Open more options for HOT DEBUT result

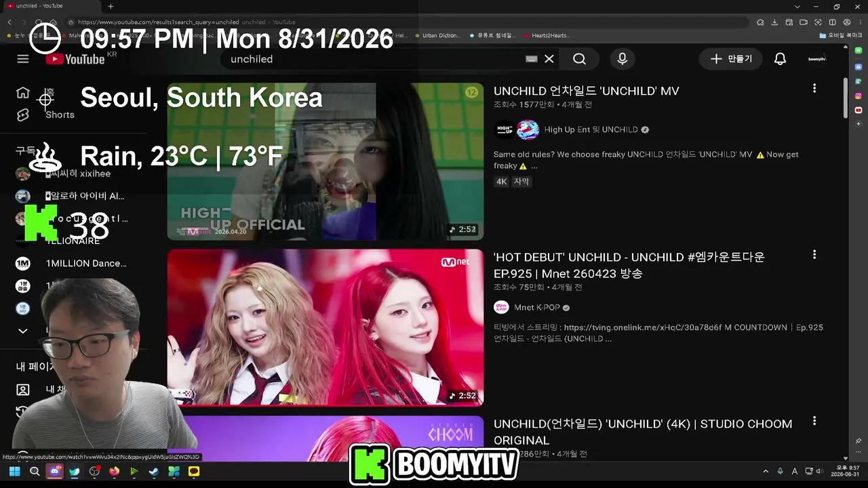point(814,255)
